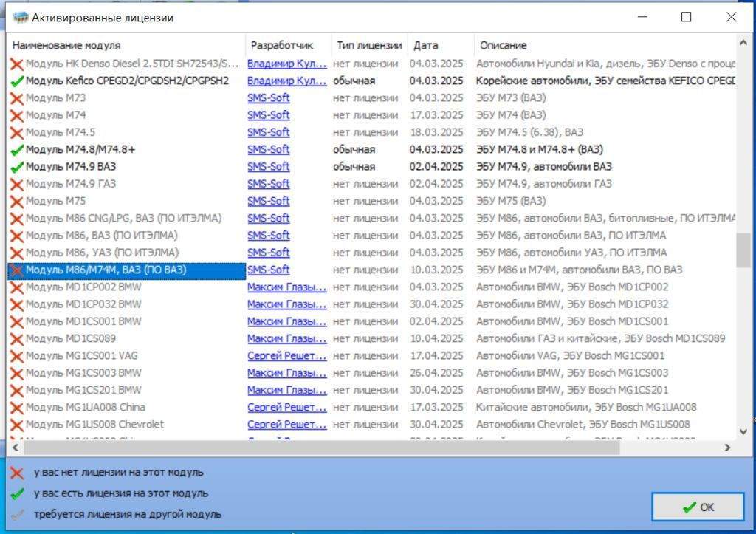Open the Владимир Кул... link in the Kefico row

click(x=287, y=81)
